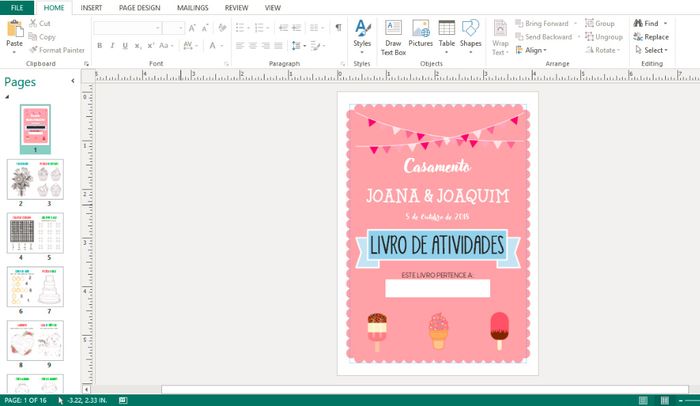Click the Select button in Editing group
Viewport: 700px width, 406px height.
[x=651, y=50]
